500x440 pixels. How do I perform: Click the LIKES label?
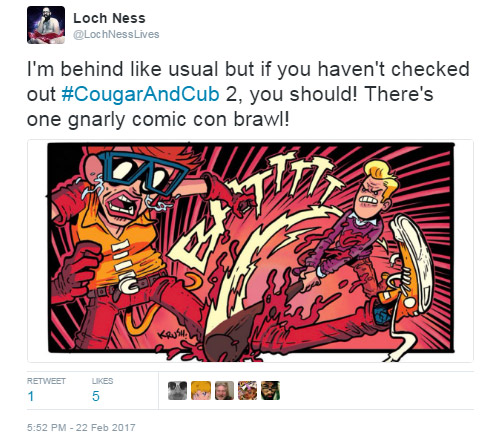[x=102, y=381]
